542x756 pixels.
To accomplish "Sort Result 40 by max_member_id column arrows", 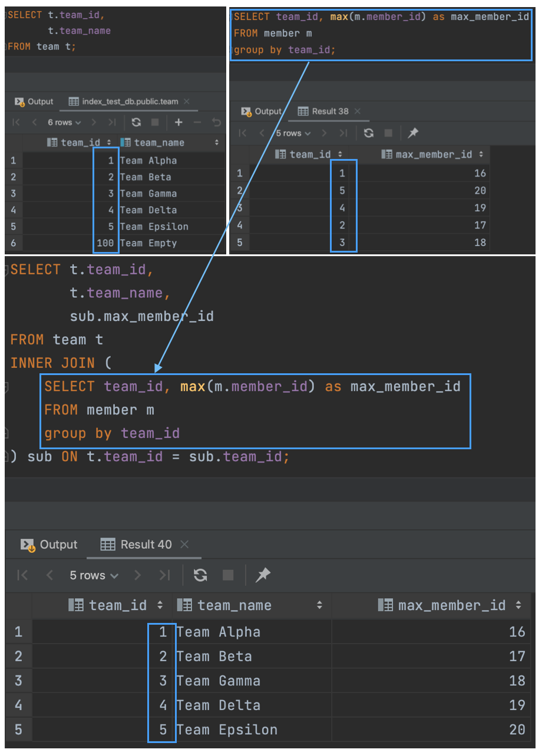I will point(518,605).
